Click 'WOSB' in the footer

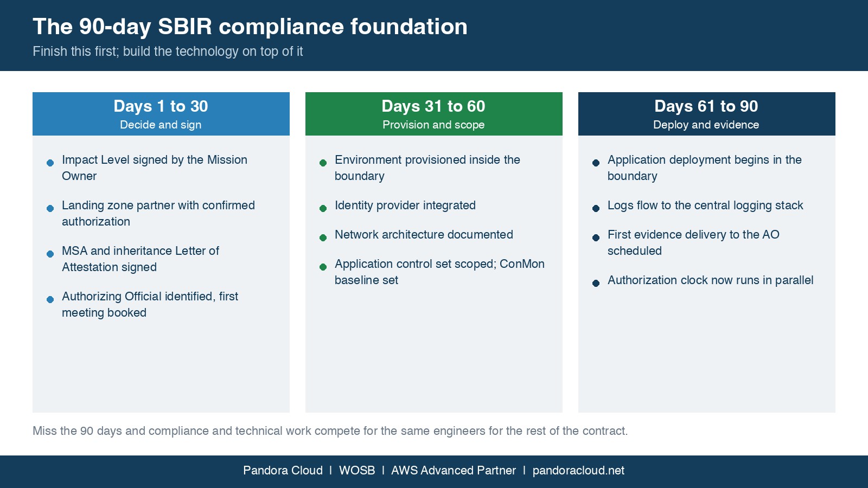tap(357, 471)
